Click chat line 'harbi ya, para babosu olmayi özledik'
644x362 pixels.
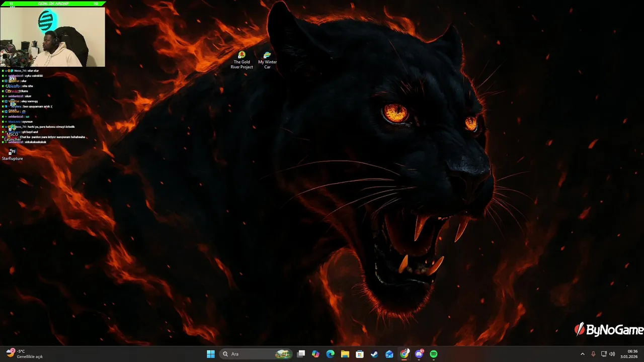(51, 127)
